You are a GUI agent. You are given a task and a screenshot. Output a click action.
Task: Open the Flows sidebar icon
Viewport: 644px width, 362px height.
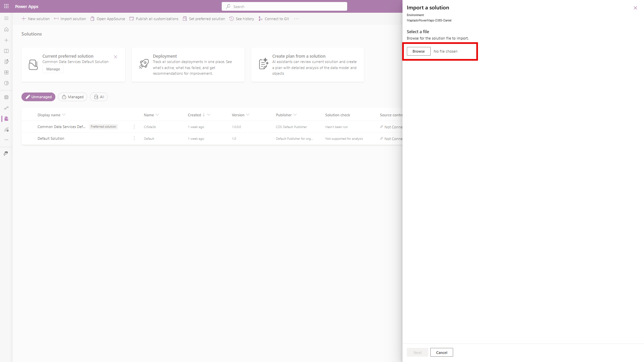click(6, 108)
